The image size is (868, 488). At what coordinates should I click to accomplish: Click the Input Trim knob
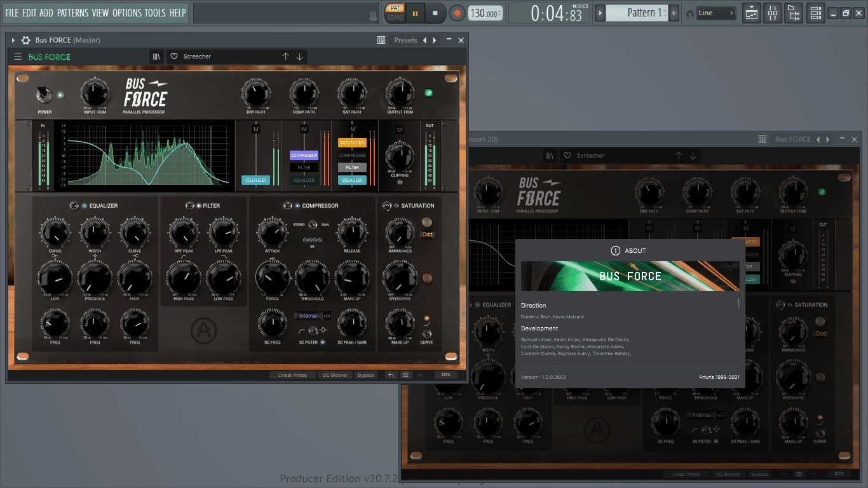94,94
